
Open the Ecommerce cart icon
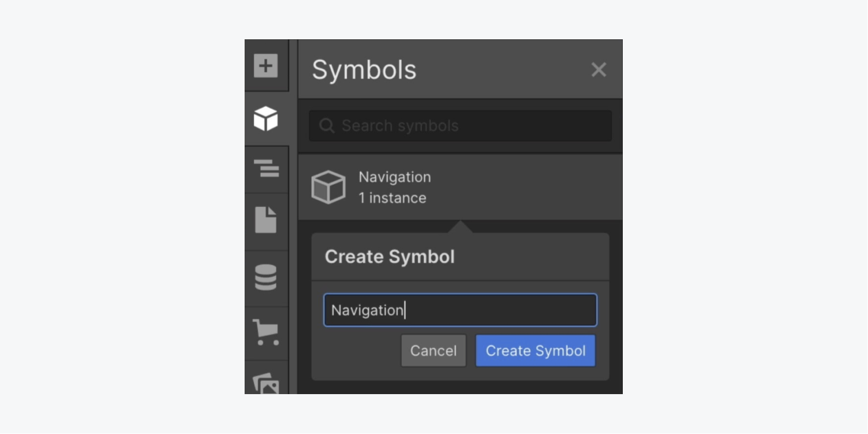[x=266, y=332]
